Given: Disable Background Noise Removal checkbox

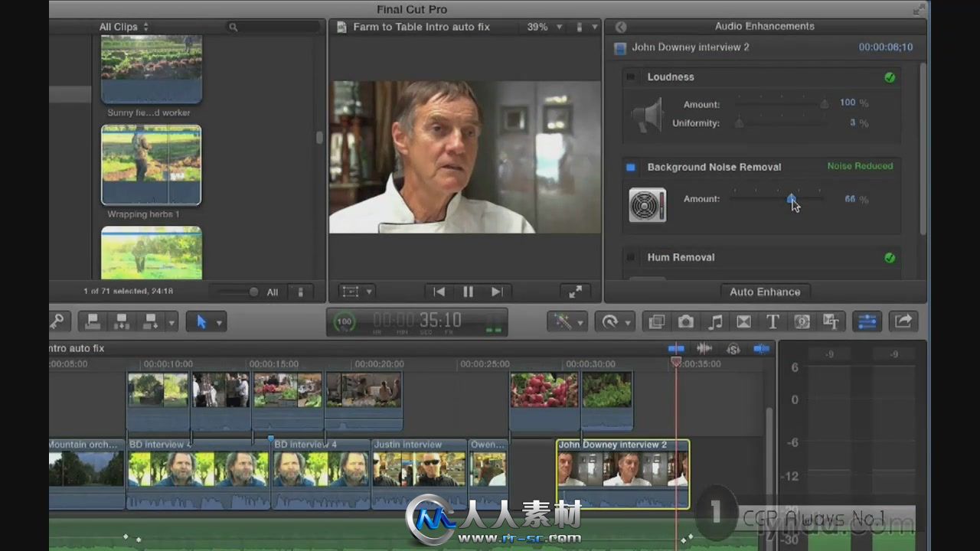Looking at the screenshot, I should click(631, 167).
